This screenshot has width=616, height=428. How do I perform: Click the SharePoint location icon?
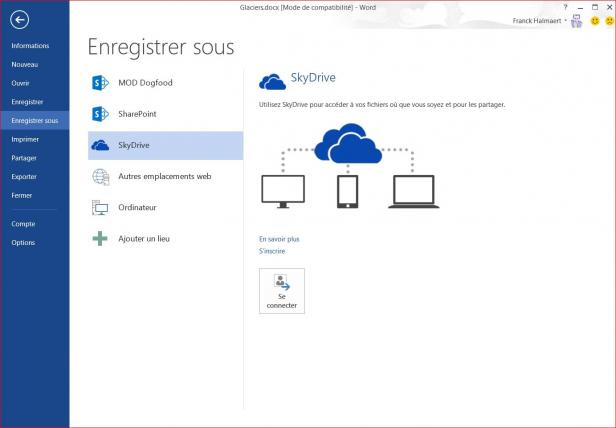tap(100, 114)
